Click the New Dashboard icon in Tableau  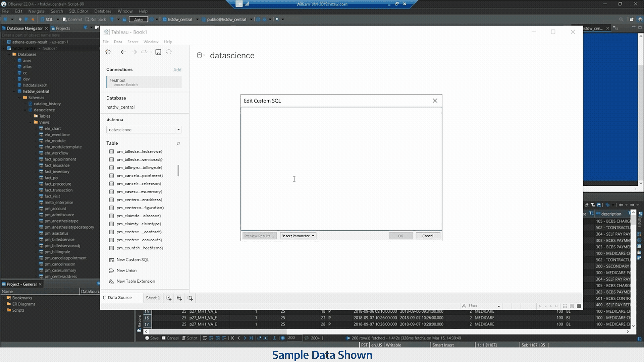pos(179,298)
